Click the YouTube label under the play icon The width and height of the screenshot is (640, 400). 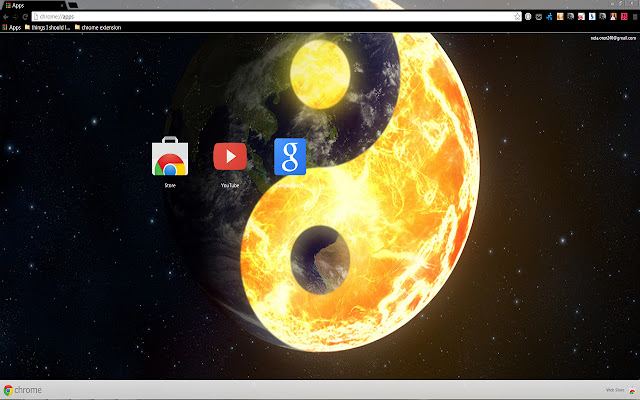point(230,185)
